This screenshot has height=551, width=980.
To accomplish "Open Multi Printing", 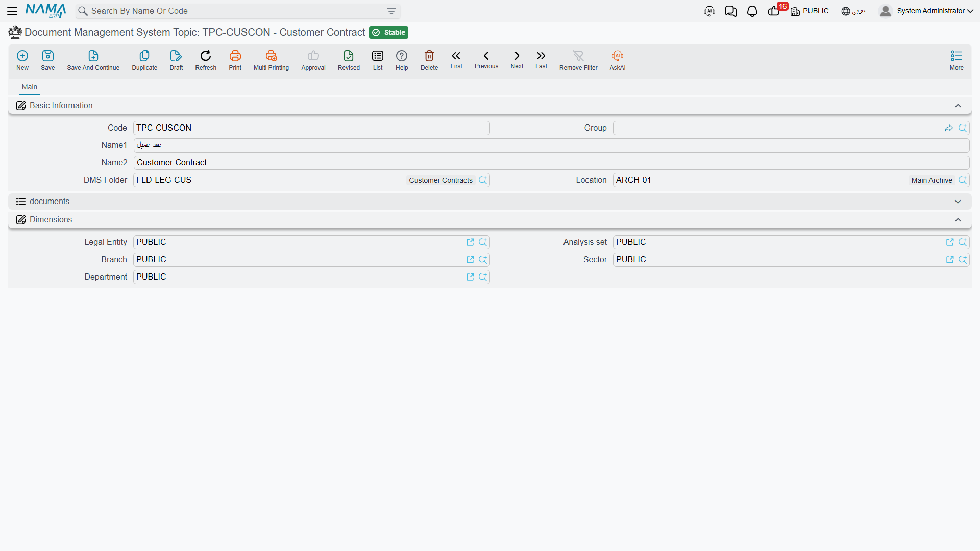I will coord(271,60).
